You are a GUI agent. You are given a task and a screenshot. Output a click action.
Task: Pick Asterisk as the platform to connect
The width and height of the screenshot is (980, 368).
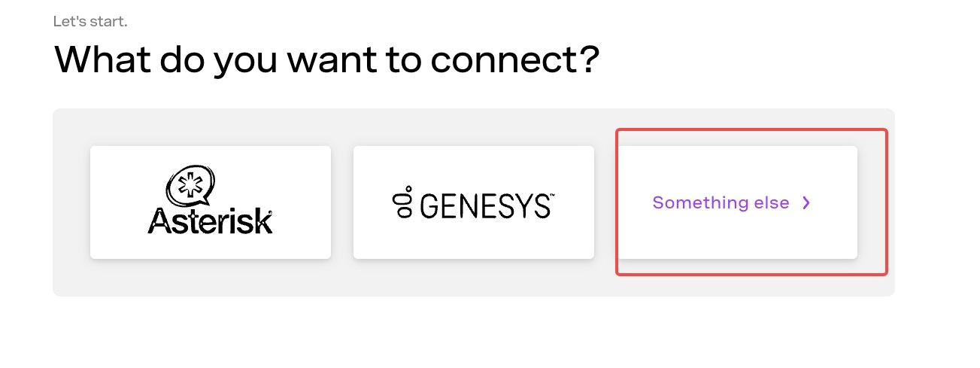pos(211,202)
